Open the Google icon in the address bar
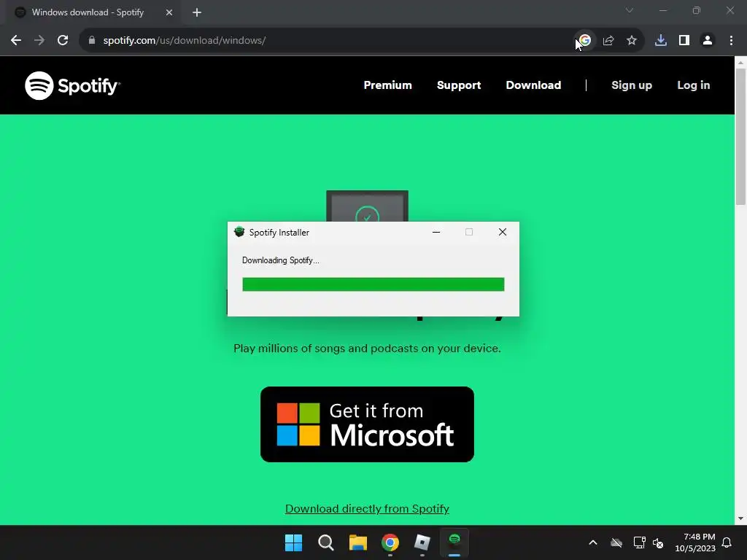 (585, 41)
